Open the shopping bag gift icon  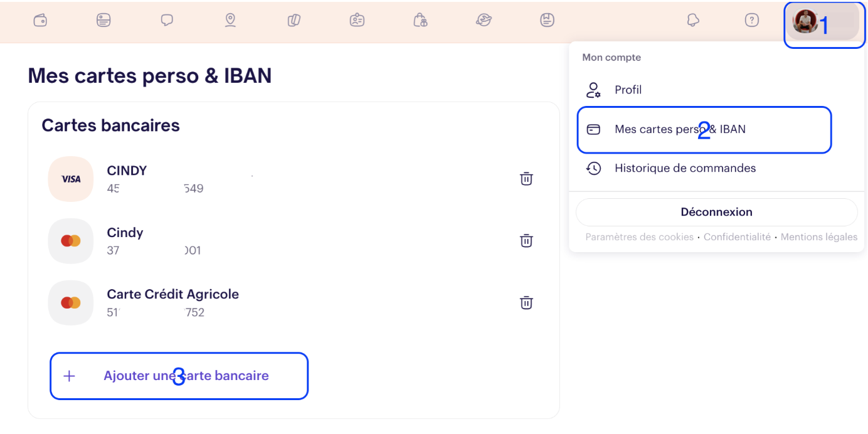[420, 20]
